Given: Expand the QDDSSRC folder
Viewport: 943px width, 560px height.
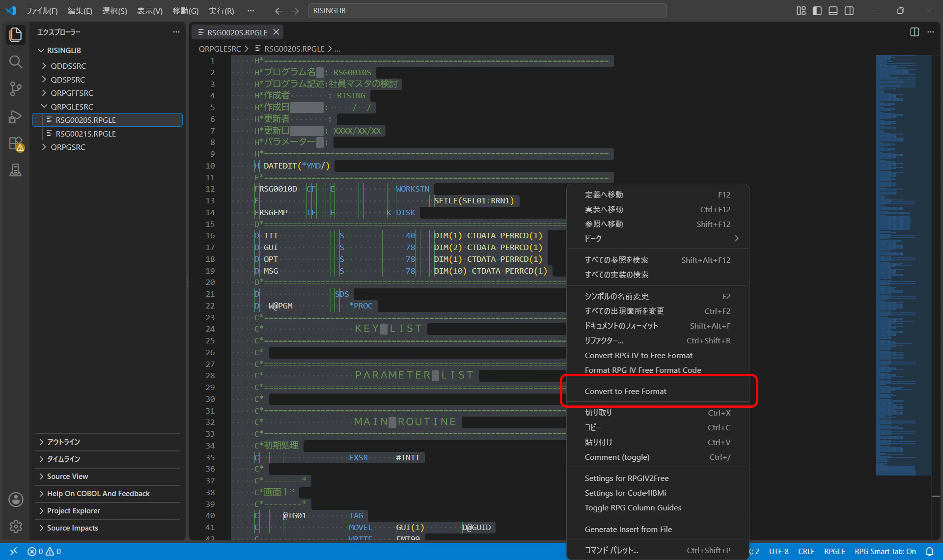Looking at the screenshot, I should pos(68,66).
